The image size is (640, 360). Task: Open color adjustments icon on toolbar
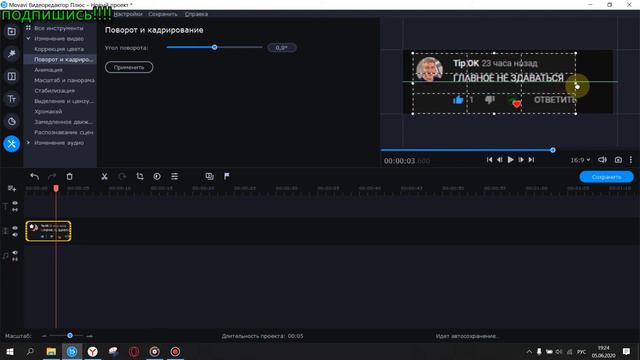pyautogui.click(x=157, y=176)
